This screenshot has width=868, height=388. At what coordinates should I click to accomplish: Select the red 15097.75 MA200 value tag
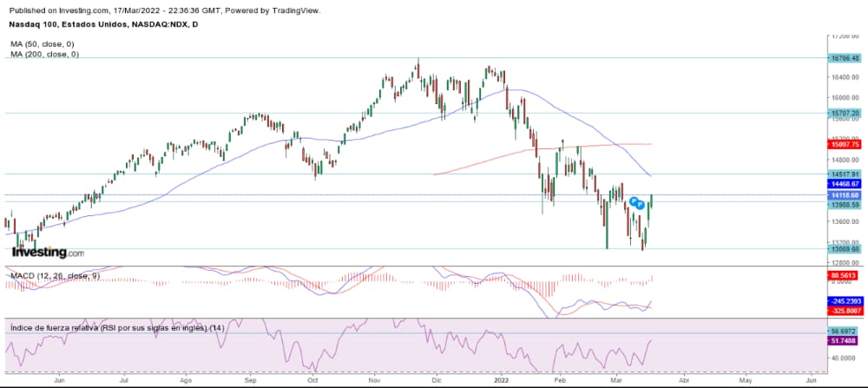[x=844, y=144]
